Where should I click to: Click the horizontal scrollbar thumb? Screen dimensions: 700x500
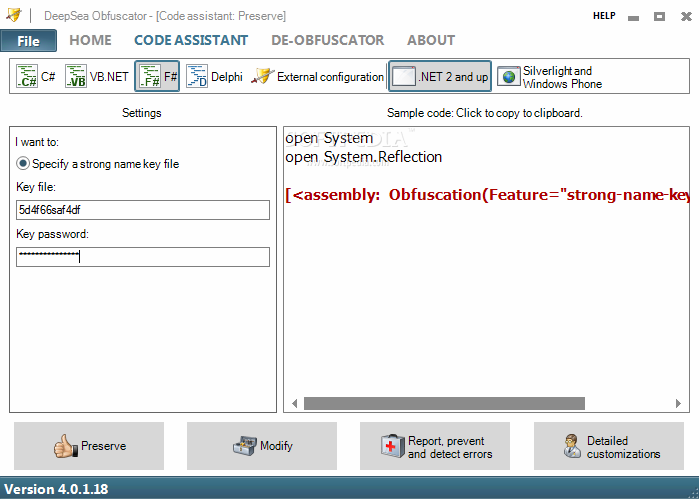(x=444, y=404)
